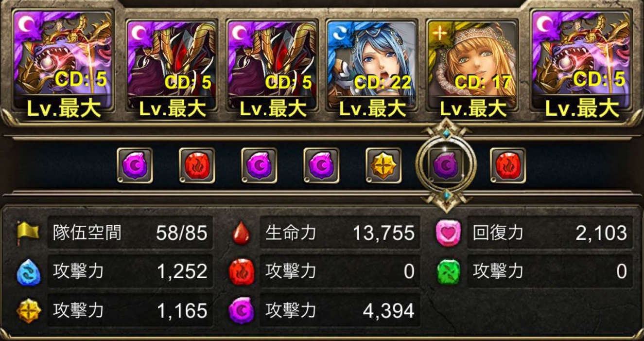This screenshot has width=644, height=341.
Task: Select the leader purple dragon card
Action: [63, 66]
